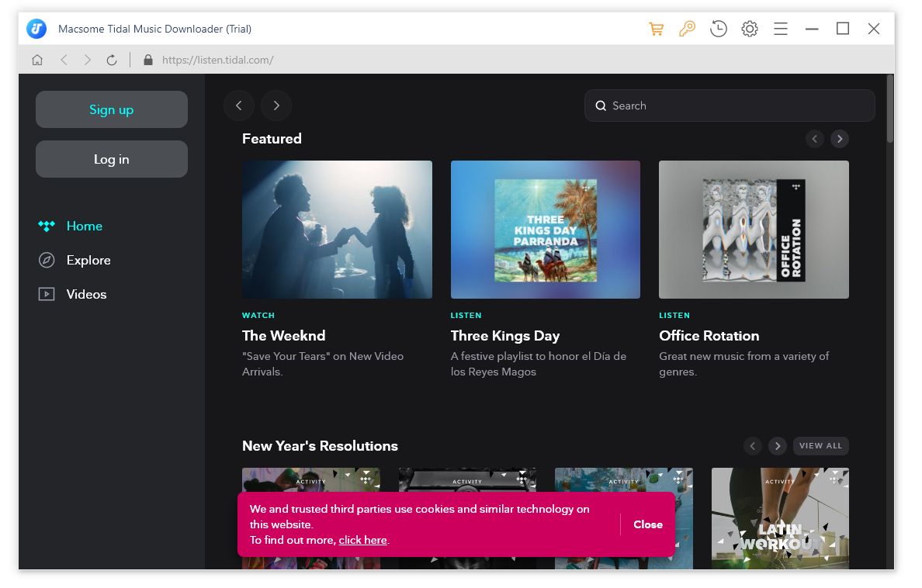Click the New Year's Resolutions heading

click(320, 446)
